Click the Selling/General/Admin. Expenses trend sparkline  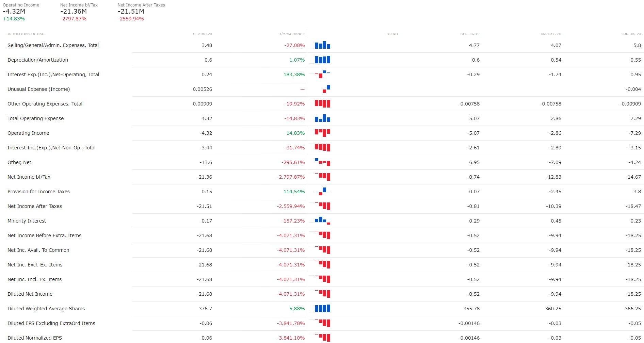(322, 45)
